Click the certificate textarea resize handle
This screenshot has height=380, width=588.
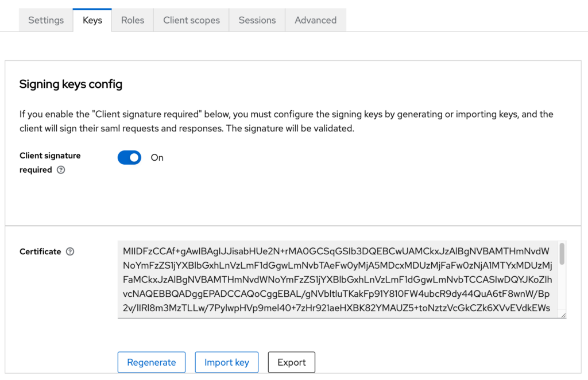(563, 316)
